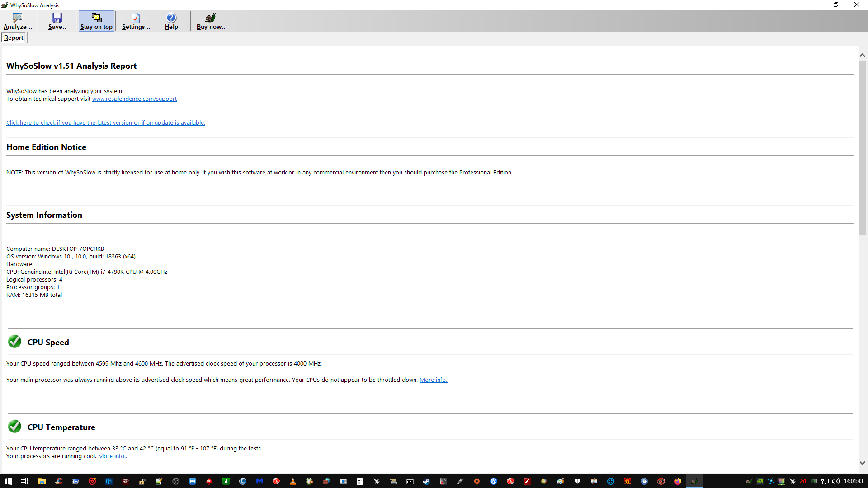
Task: Select the Report tab
Action: [14, 38]
